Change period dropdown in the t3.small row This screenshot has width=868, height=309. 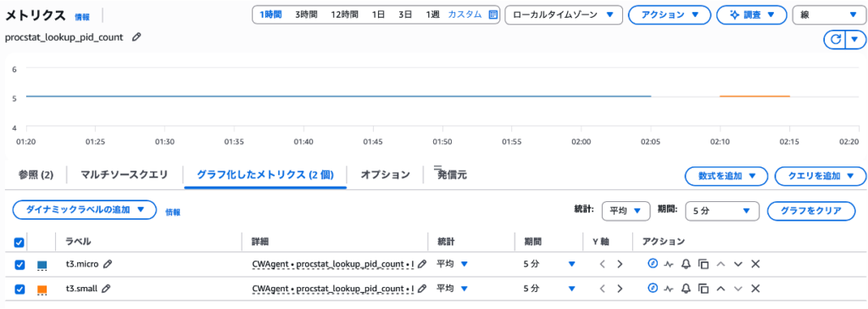pos(549,289)
